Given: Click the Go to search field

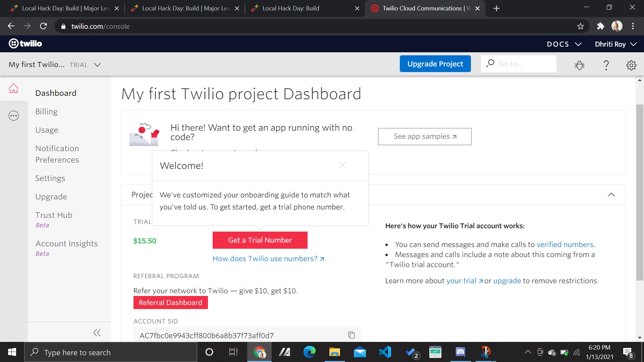Looking at the screenshot, I should (x=523, y=64).
